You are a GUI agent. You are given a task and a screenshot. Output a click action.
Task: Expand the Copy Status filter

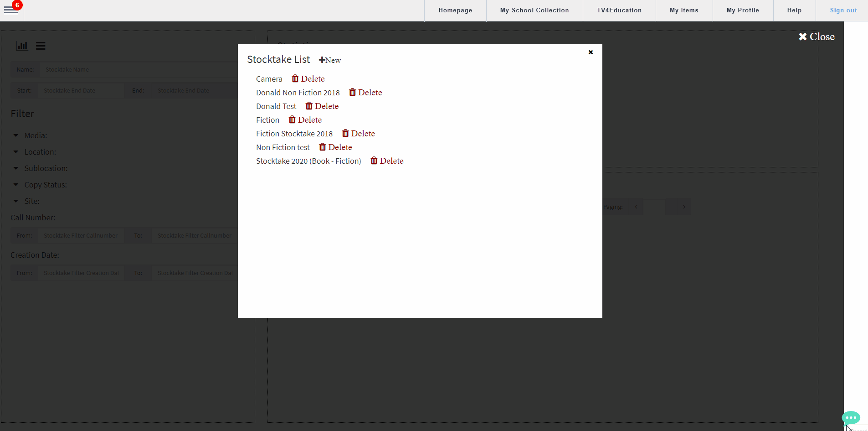click(16, 185)
